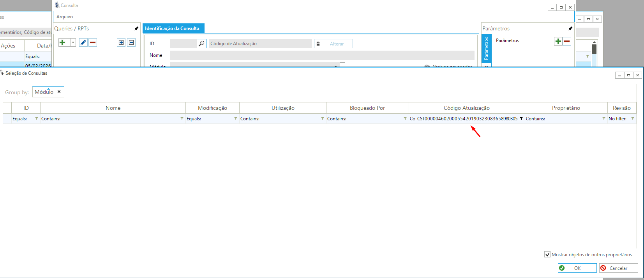Add a parameter with green plus icon

click(x=558, y=41)
